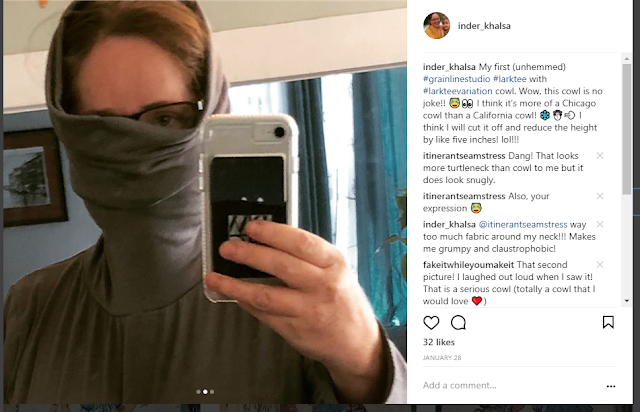Save post with the bookmark icon
The width and height of the screenshot is (640, 412).
coord(608,322)
